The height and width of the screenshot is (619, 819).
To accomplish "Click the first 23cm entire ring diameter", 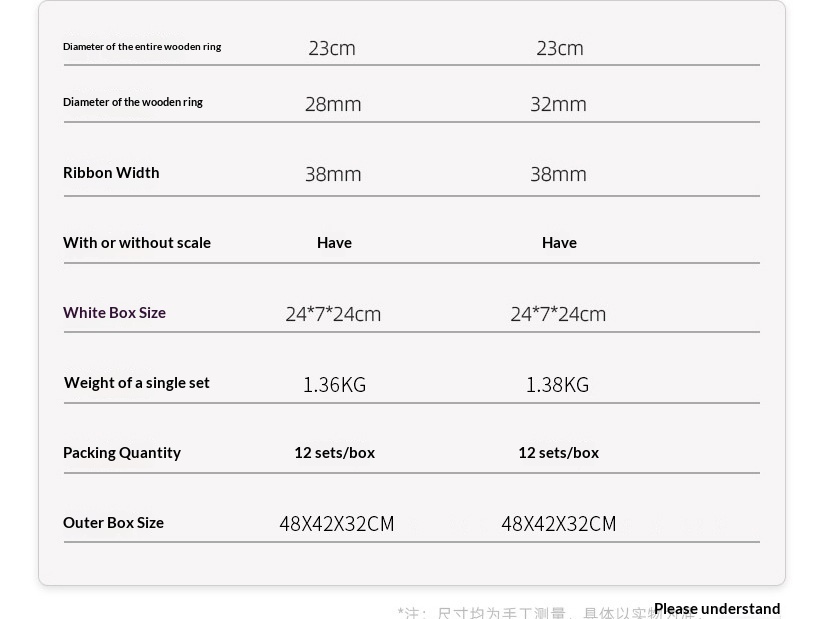I will coord(332,49).
